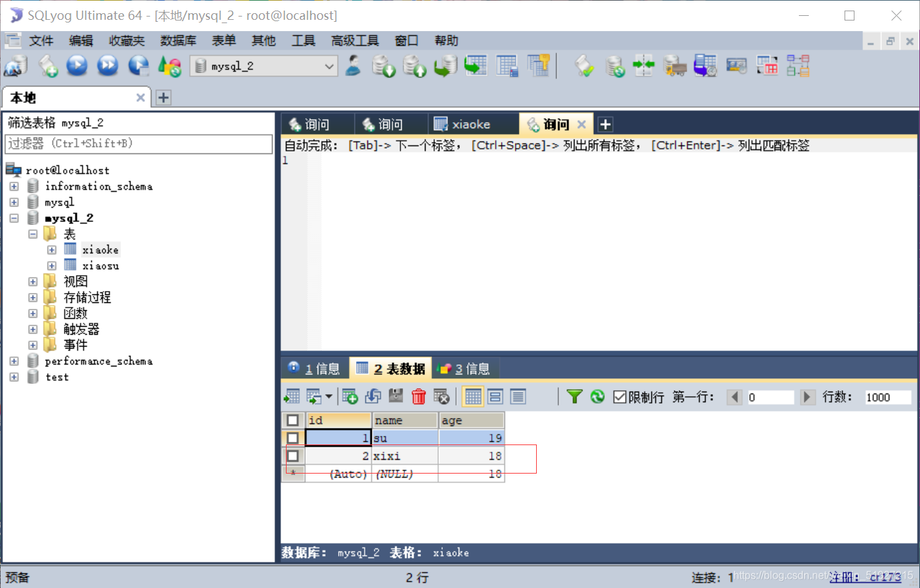
Task: Switch to grid view mode icon
Action: (473, 396)
